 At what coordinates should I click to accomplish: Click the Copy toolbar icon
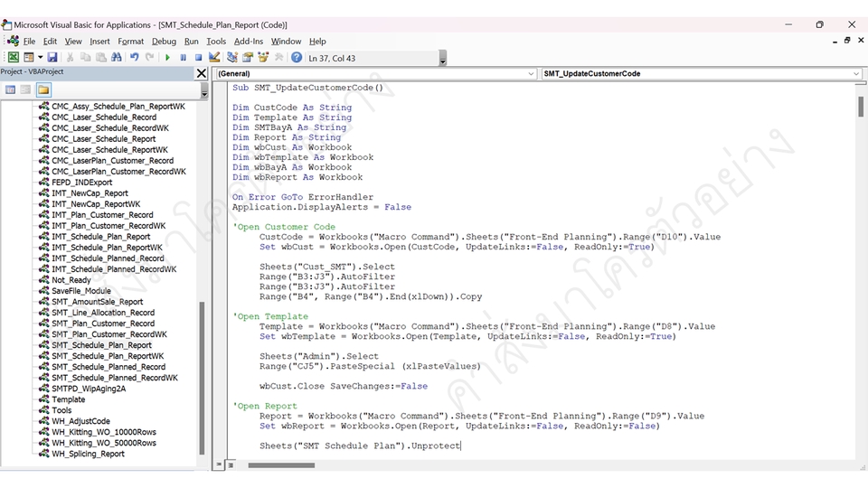(85, 58)
